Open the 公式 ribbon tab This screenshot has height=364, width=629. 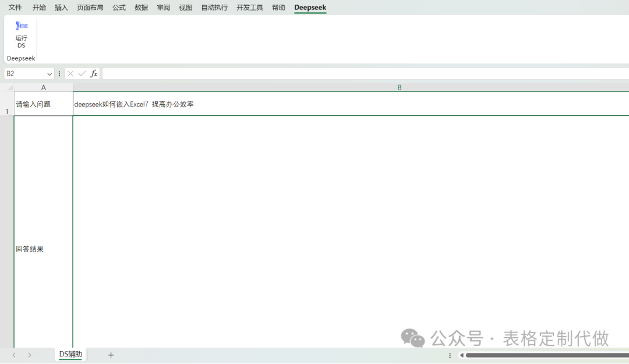tap(119, 7)
